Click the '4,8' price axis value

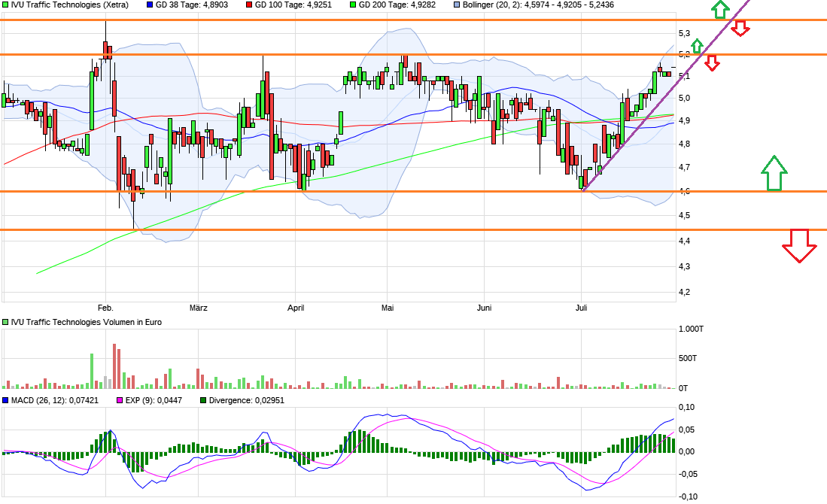pos(684,144)
